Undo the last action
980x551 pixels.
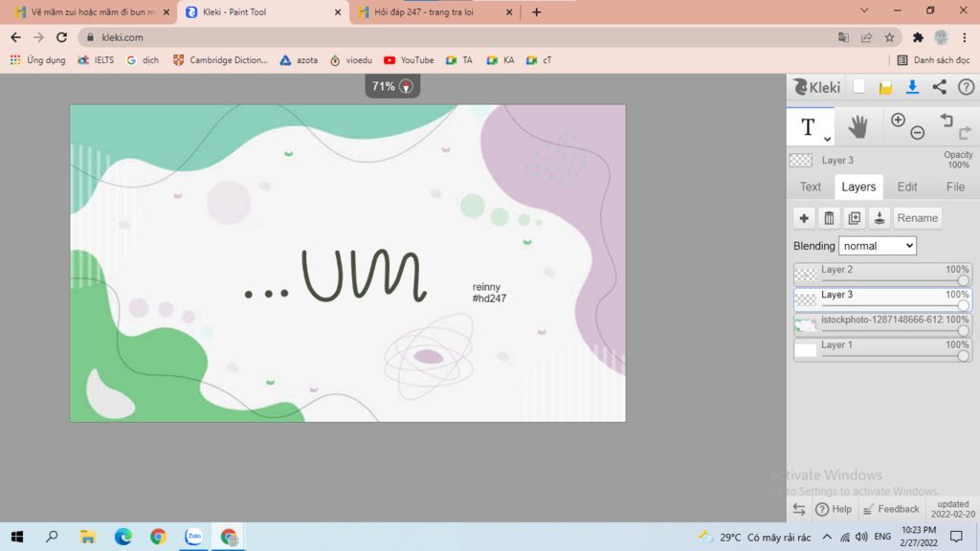point(947,120)
